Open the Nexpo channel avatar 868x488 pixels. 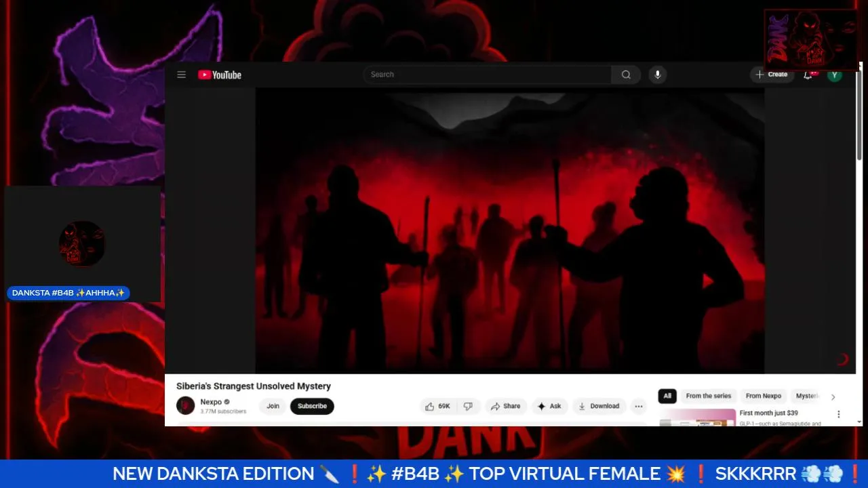(186, 405)
